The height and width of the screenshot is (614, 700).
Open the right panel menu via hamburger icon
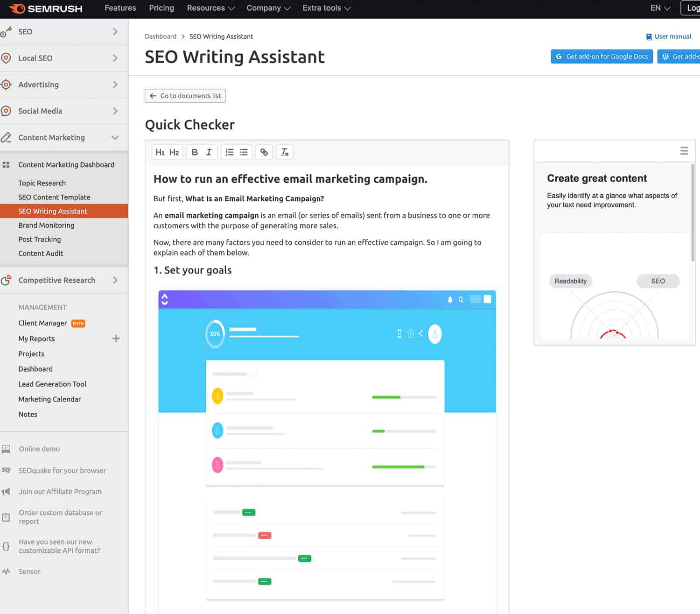tap(684, 150)
